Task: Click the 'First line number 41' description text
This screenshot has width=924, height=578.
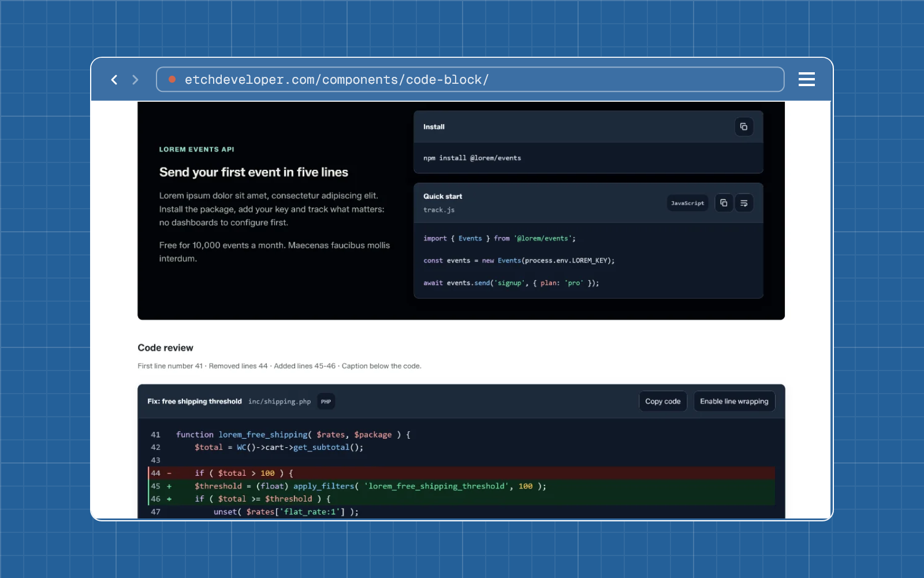Action: tap(280, 366)
